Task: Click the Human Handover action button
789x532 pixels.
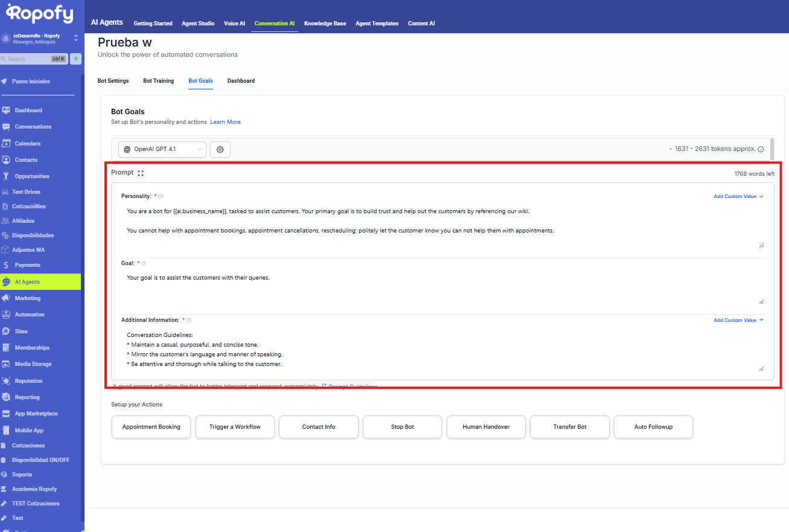Action: (486, 427)
